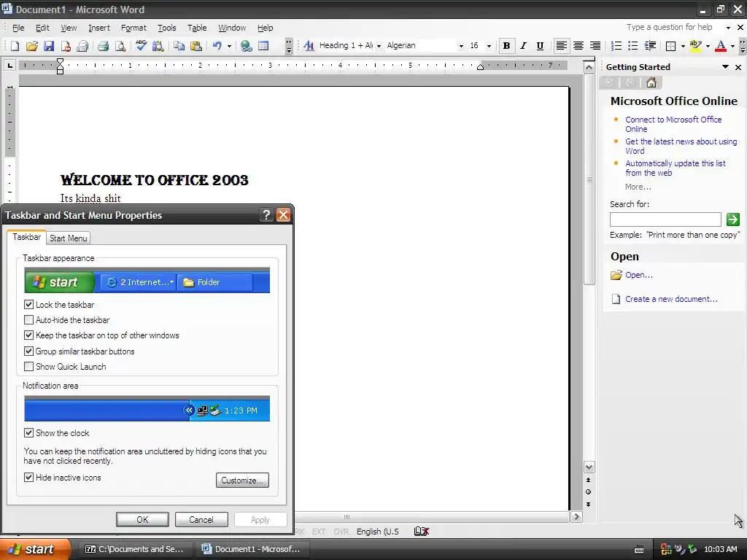The height and width of the screenshot is (560, 747).
Task: Click the Print icon in toolbar
Action: coord(103,46)
